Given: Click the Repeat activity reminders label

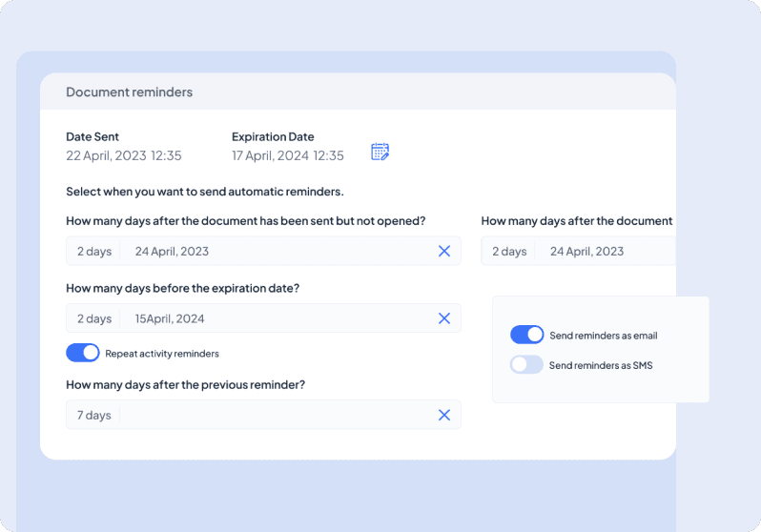Looking at the screenshot, I should click(162, 354).
